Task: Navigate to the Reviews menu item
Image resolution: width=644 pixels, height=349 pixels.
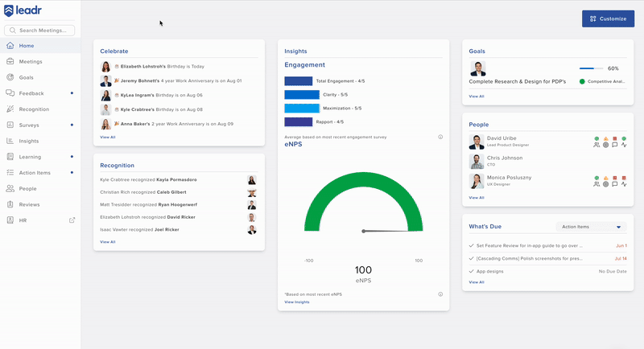Action: 30,204
